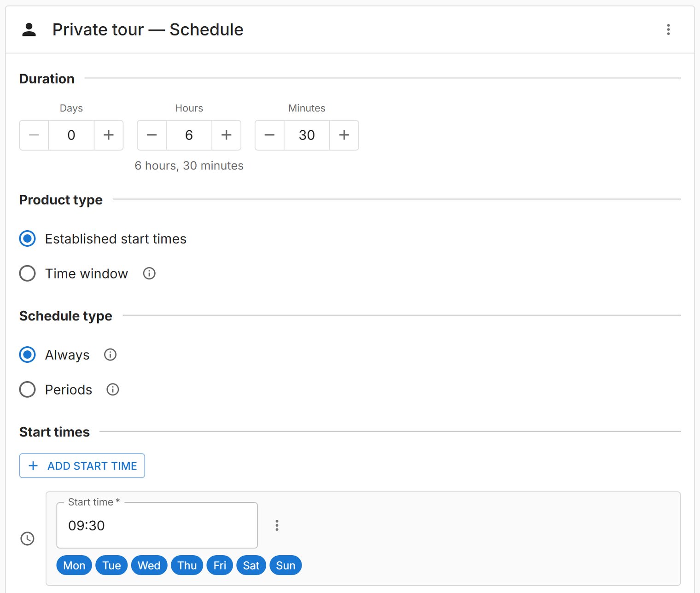Click the Add Start Time button
This screenshot has width=700, height=593.
(82, 466)
